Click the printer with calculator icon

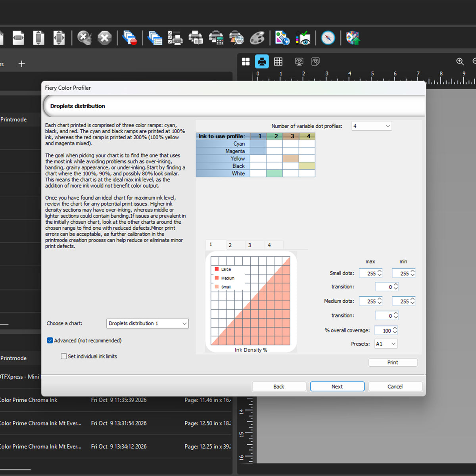(x=216, y=38)
